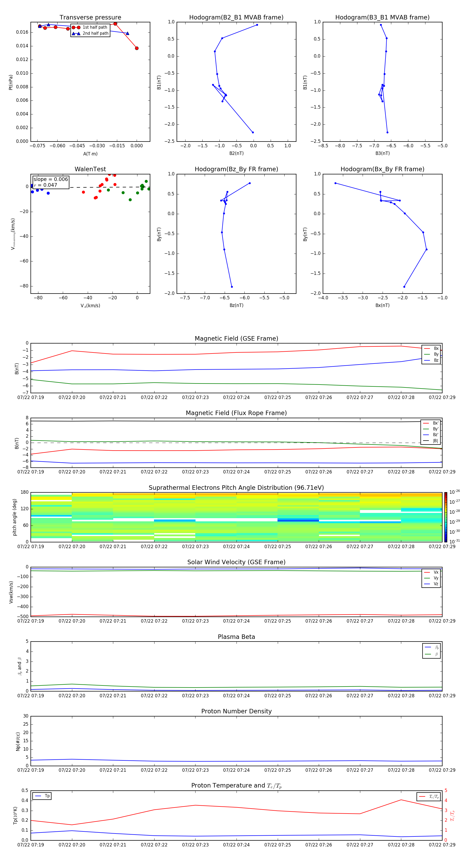Click the "pitch angle (deg)" y-axis label
This screenshot has height=868, width=473.
[14, 517]
